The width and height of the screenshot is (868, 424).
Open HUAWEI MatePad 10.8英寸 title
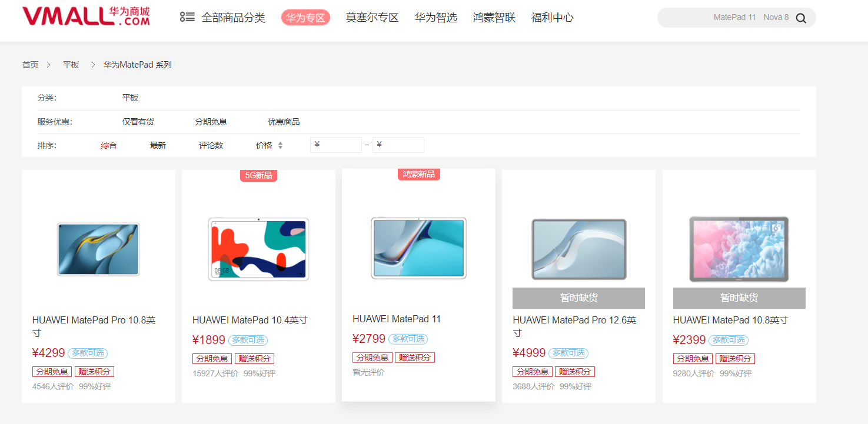[730, 320]
